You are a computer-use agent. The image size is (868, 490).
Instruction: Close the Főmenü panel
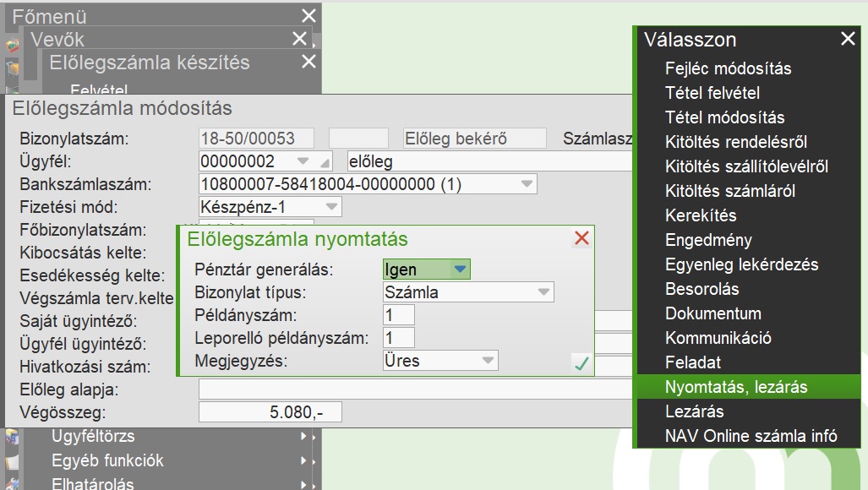coord(308,16)
